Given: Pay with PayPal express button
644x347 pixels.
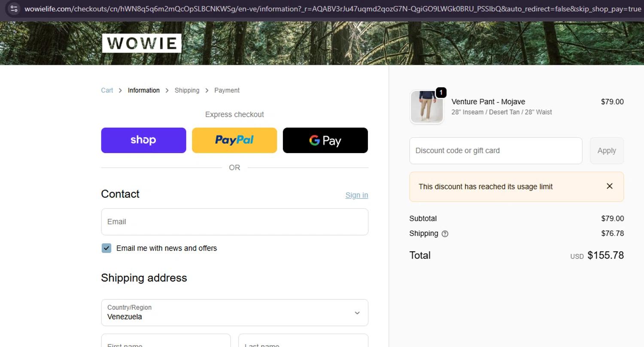Looking at the screenshot, I should [x=234, y=140].
